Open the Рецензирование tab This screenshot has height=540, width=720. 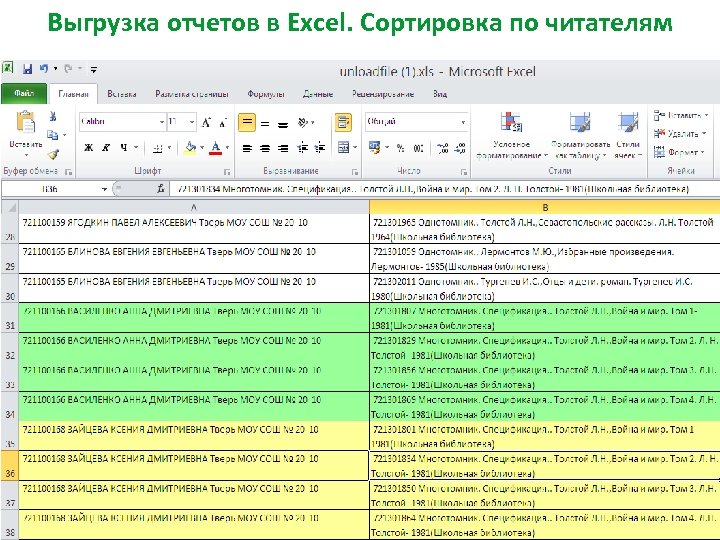pyautogui.click(x=382, y=94)
